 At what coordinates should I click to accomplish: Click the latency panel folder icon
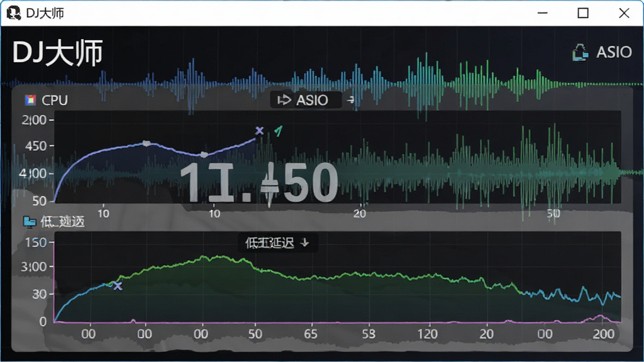(x=29, y=222)
